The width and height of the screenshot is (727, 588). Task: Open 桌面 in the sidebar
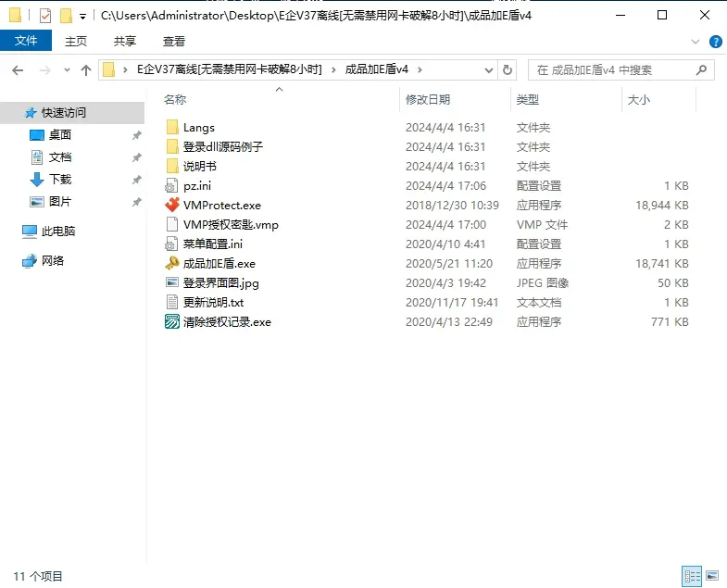point(60,135)
